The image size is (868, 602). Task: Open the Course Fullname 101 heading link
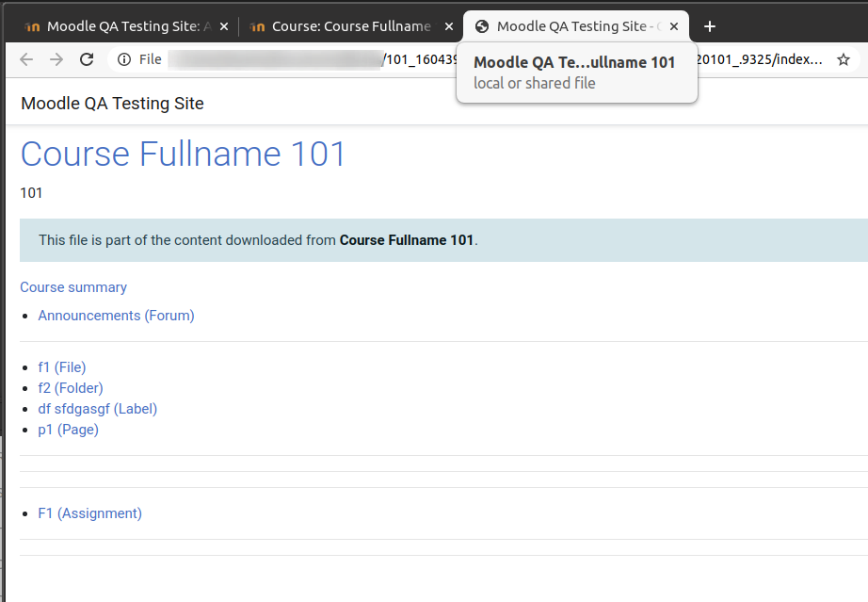click(183, 154)
